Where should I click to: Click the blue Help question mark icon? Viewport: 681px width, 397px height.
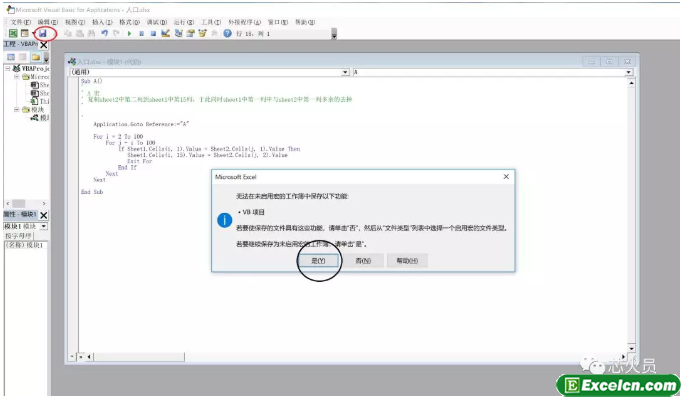tap(227, 33)
